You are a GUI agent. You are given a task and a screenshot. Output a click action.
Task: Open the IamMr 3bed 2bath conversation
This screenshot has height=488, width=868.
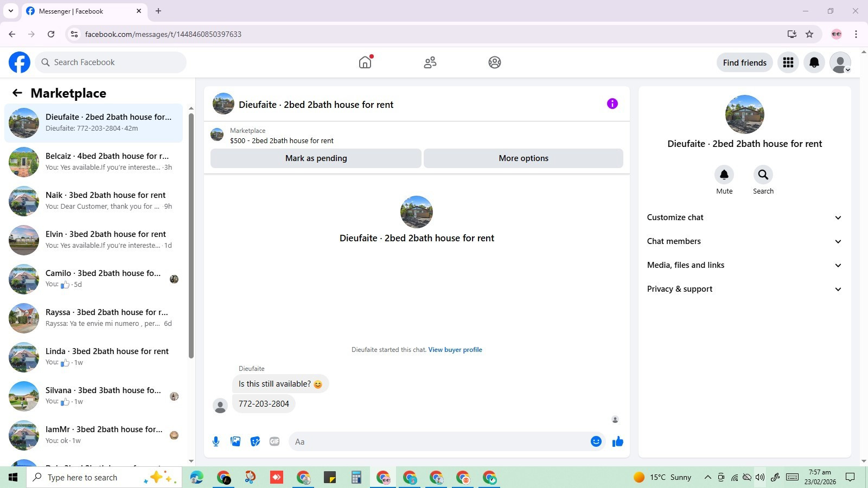click(x=94, y=435)
